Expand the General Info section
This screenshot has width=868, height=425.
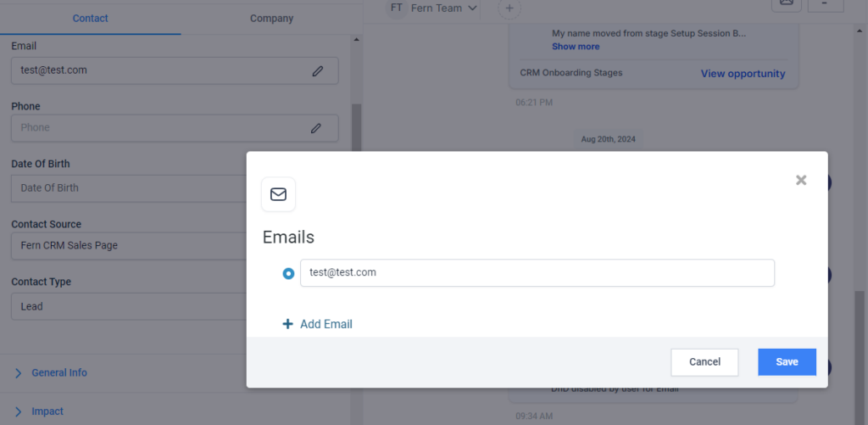click(59, 373)
